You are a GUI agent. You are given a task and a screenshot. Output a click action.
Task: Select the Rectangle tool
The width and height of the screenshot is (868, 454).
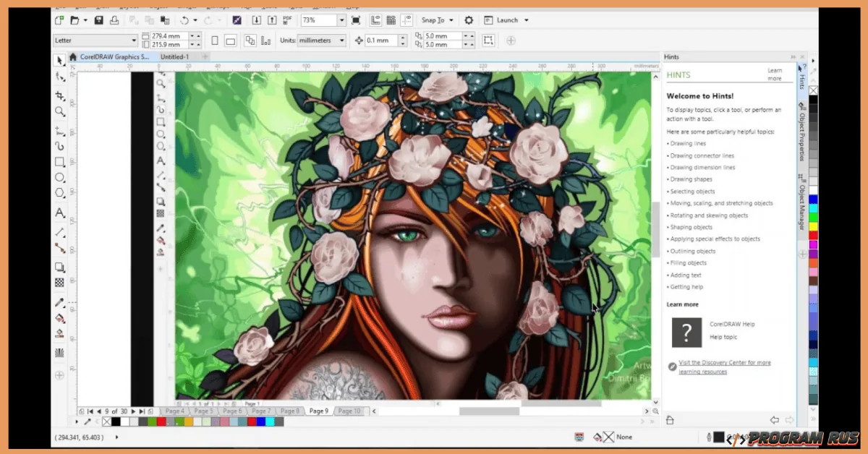point(60,162)
